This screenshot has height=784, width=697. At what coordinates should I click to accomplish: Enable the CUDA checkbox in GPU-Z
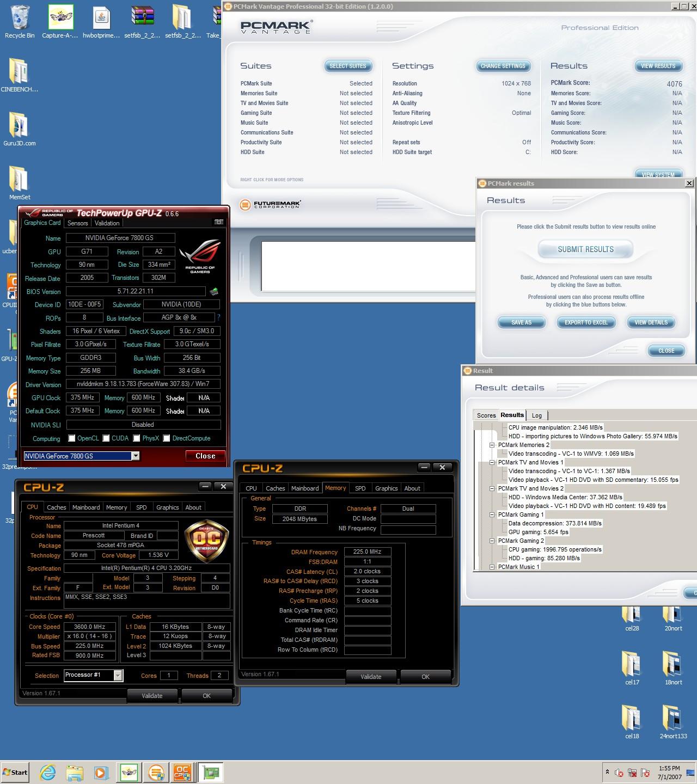[106, 438]
